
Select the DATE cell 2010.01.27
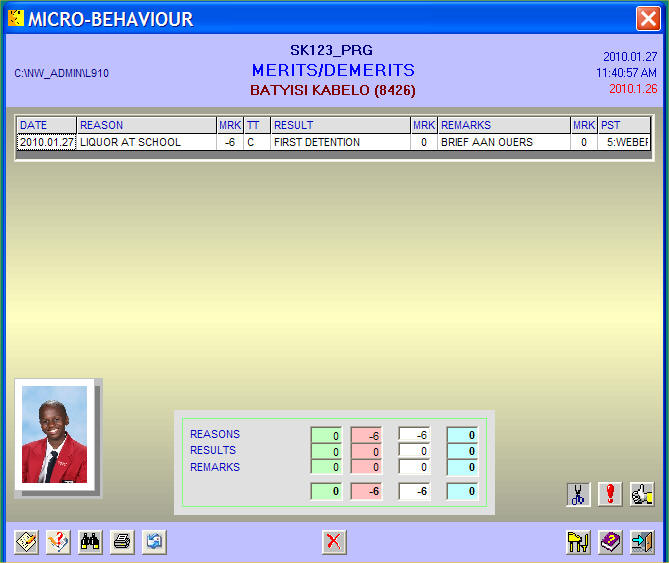pyautogui.click(x=47, y=143)
